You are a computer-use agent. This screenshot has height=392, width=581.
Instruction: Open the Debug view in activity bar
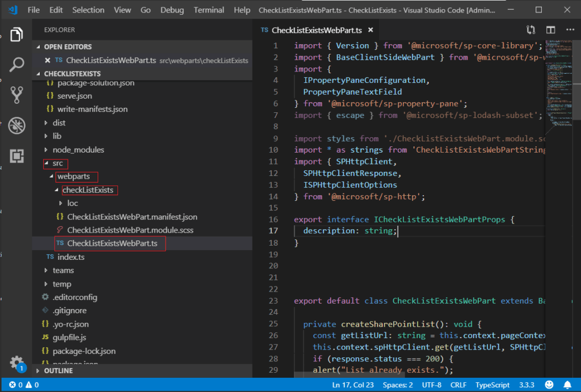click(x=16, y=125)
